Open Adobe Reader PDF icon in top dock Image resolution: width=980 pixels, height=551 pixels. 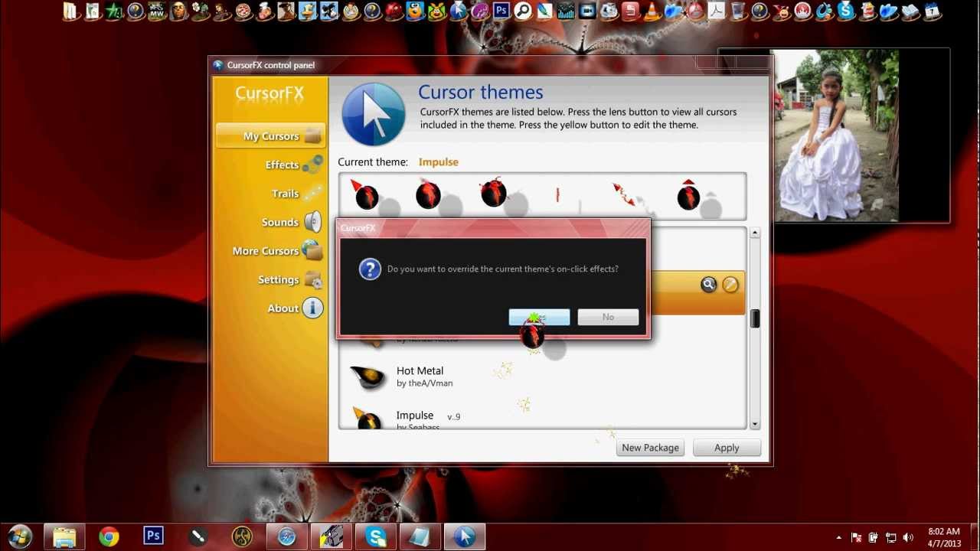coord(717,11)
